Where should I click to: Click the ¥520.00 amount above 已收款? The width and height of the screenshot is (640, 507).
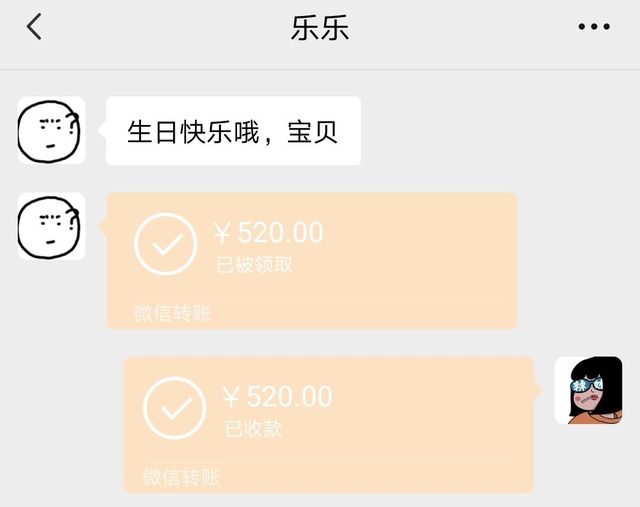277,397
